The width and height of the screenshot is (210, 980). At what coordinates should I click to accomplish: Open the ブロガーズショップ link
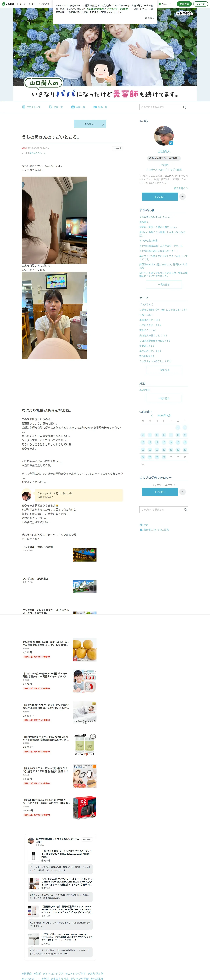coord(156,170)
